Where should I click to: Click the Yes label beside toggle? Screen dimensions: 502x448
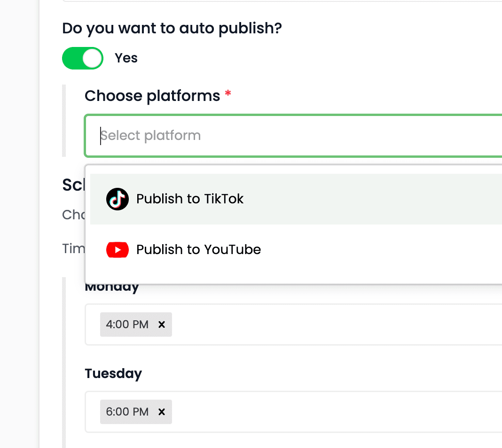pos(126,58)
